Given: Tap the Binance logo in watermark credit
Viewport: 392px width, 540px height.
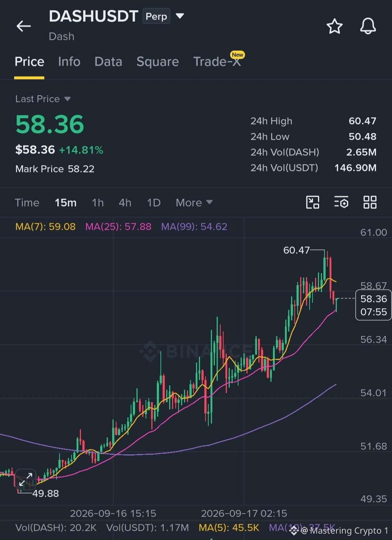Looking at the screenshot, I should (294, 531).
